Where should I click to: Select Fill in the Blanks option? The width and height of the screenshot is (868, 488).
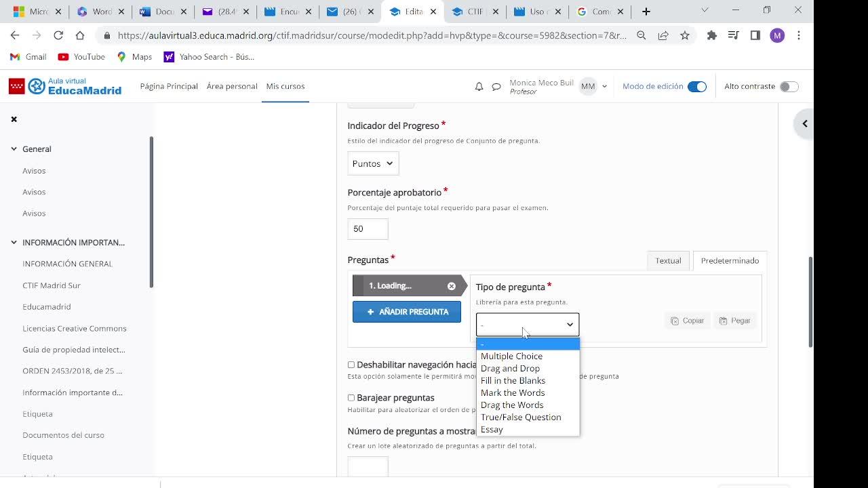tap(528, 380)
